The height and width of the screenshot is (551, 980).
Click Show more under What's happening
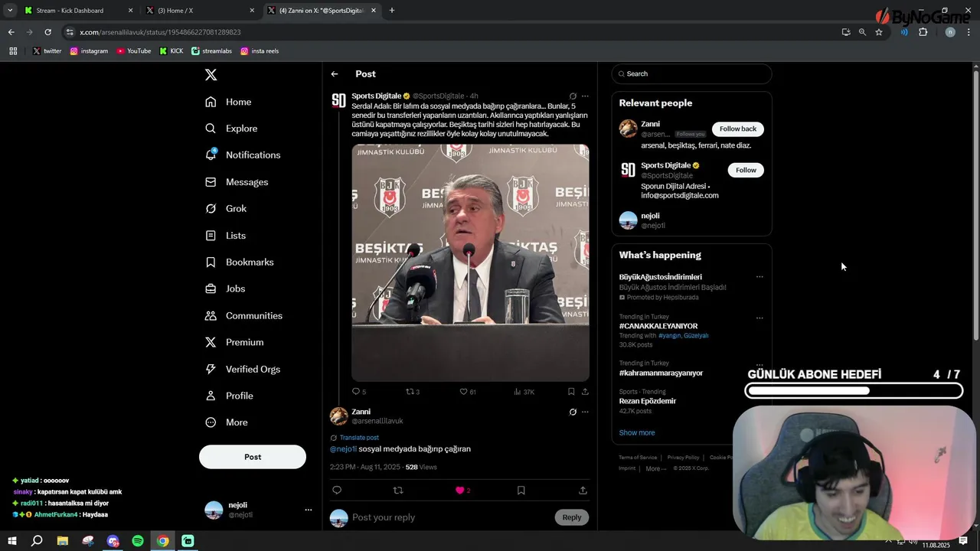pos(637,432)
